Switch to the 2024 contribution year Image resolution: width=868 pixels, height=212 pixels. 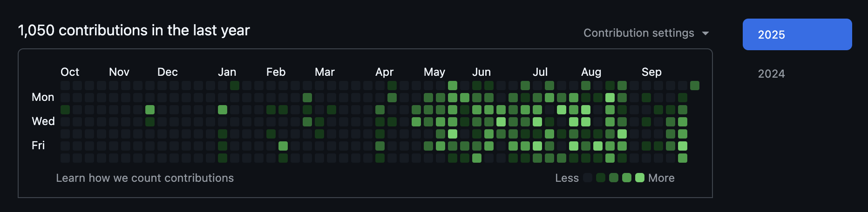point(771,73)
